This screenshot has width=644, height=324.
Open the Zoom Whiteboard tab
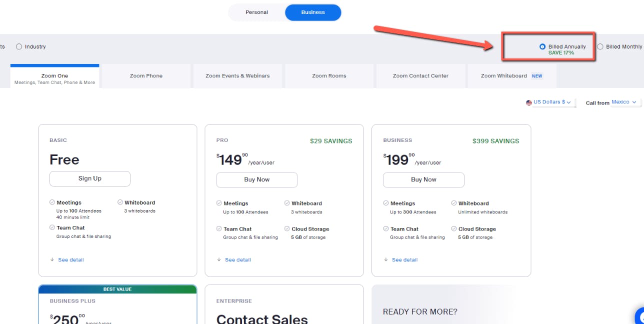tap(512, 76)
